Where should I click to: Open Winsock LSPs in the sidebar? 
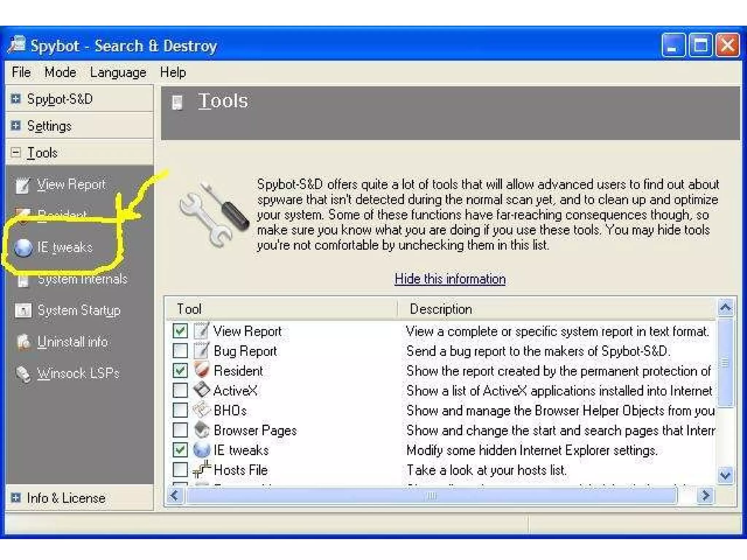[78, 373]
